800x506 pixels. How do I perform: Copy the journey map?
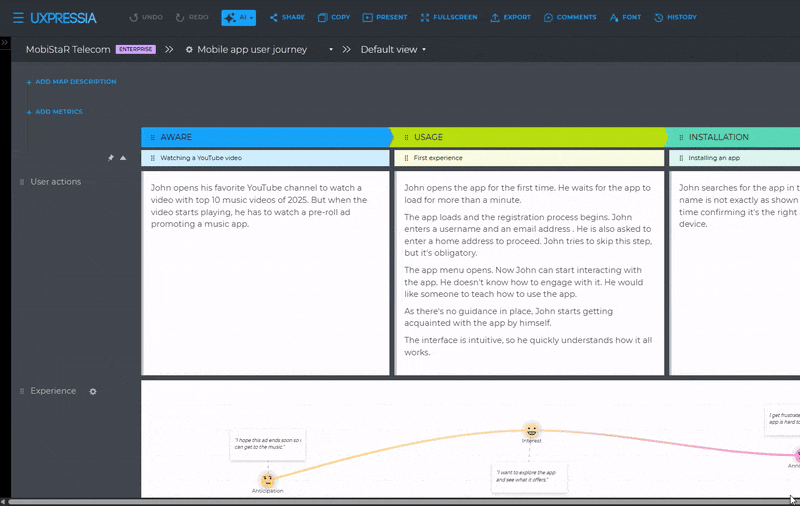(x=334, y=17)
